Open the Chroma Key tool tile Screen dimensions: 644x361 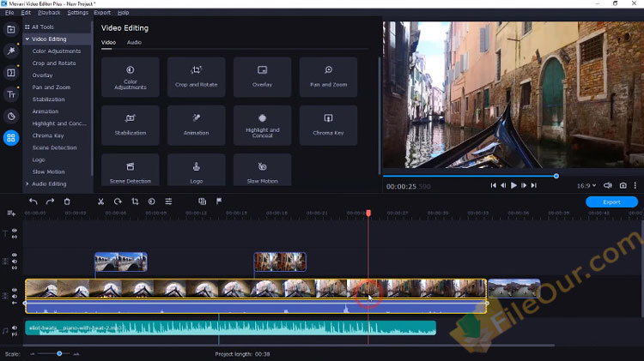tap(328, 125)
